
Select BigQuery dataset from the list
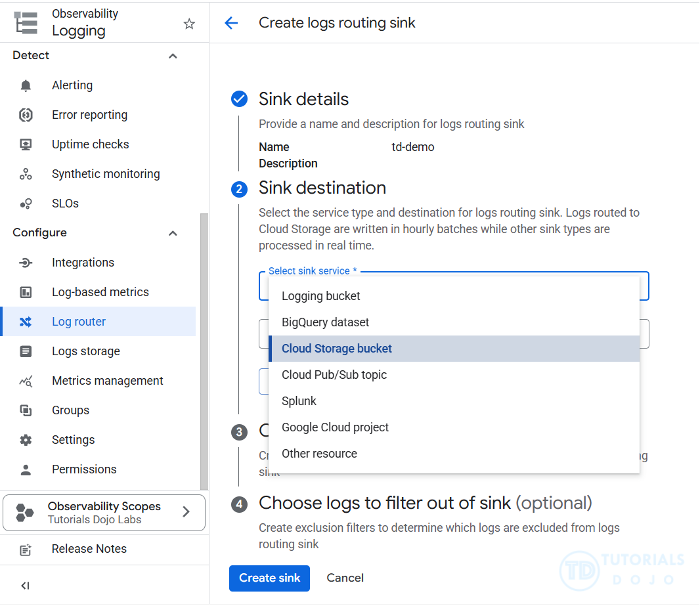(x=325, y=322)
